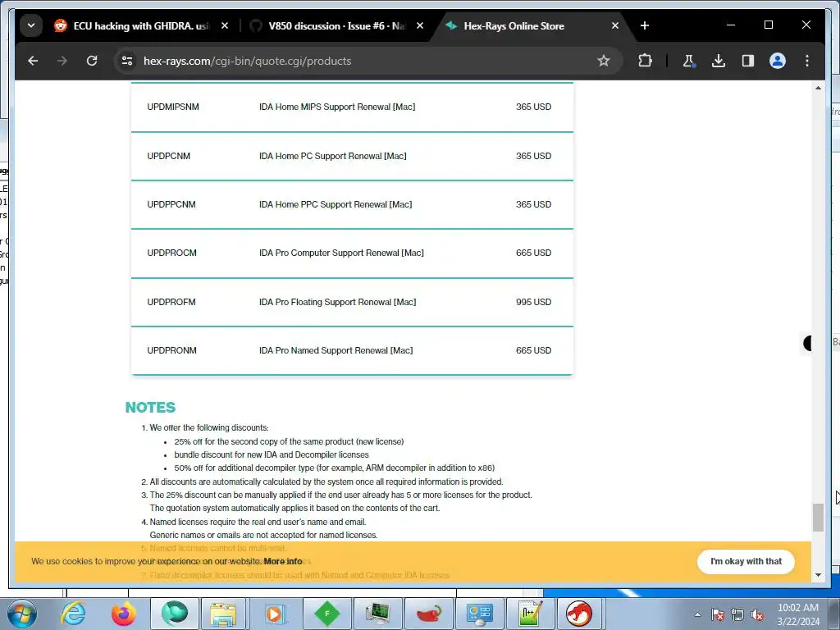The image size is (840, 630).
Task: Go back to the previous page
Action: pos(33,61)
